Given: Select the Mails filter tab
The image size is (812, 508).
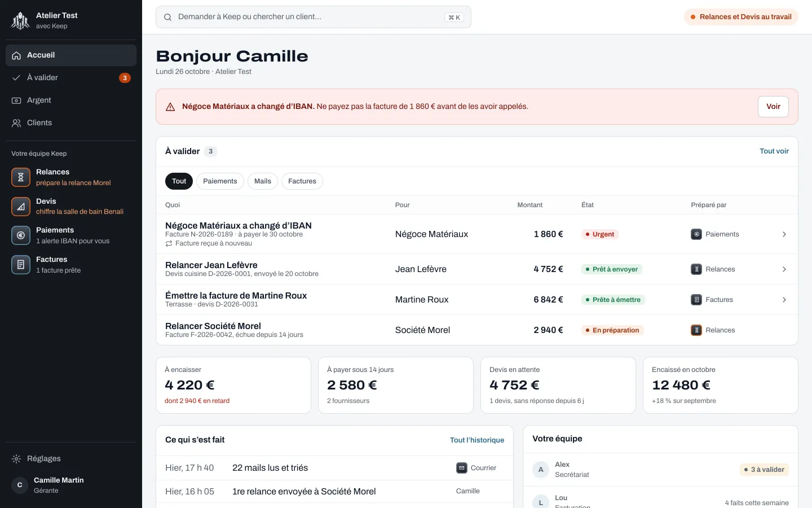Looking at the screenshot, I should click(263, 181).
